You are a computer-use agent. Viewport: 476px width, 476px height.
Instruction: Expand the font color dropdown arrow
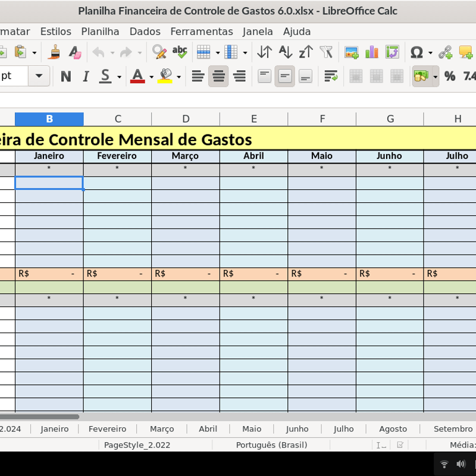151,77
